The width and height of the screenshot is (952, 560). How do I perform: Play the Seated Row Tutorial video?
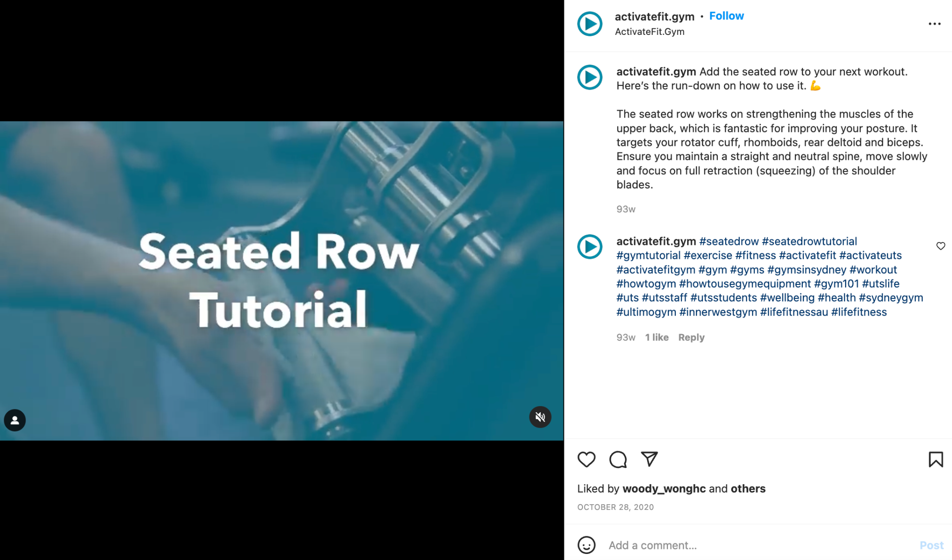[282, 281]
